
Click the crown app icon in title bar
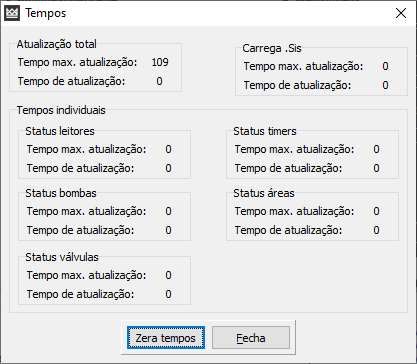tap(12, 13)
